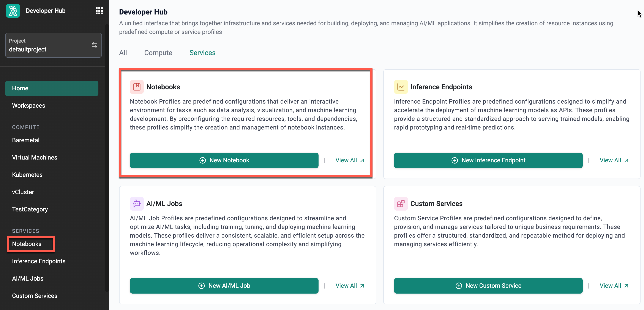
Task: Click the New AI/ML Job button
Action: coord(224,286)
